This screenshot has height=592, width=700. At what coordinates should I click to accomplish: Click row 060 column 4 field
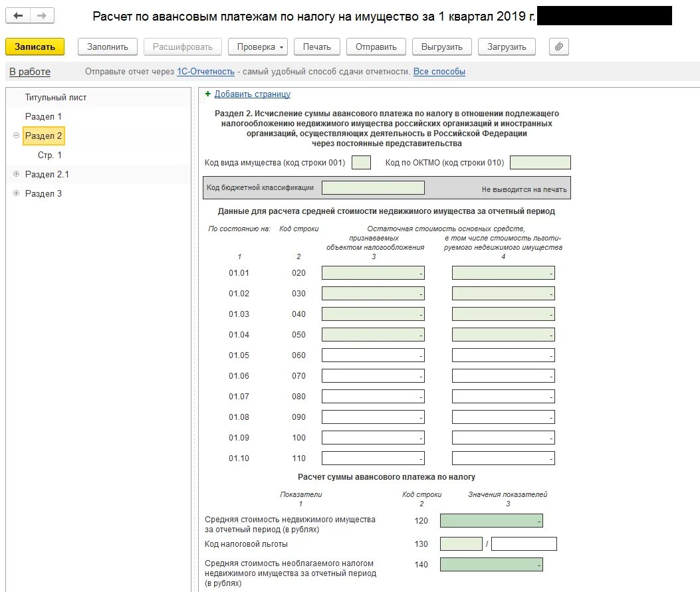(x=504, y=355)
